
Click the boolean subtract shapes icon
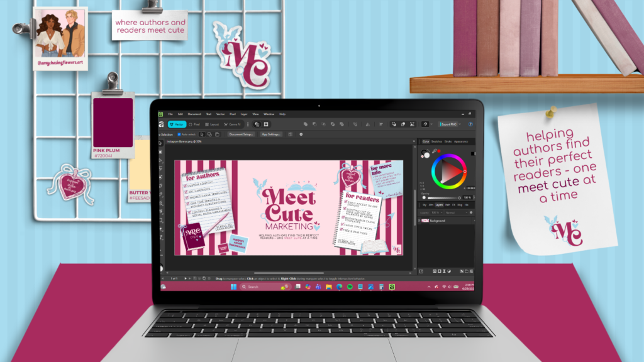tap(314, 124)
